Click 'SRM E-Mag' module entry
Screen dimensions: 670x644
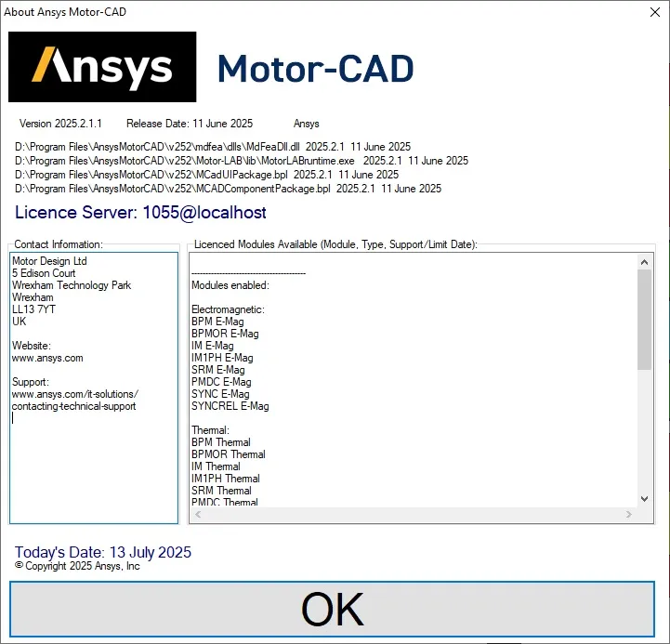[x=218, y=370]
